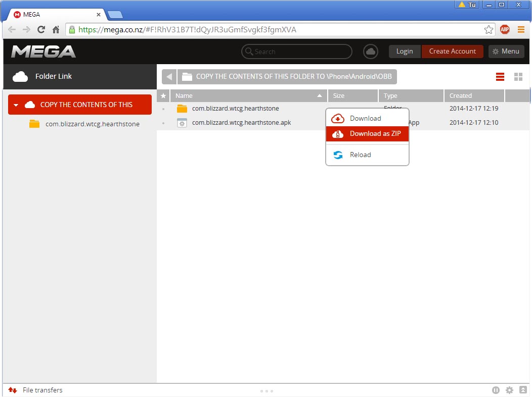This screenshot has width=532, height=397.
Task: Pause transfers with the bottom pause icon
Action: (x=496, y=390)
